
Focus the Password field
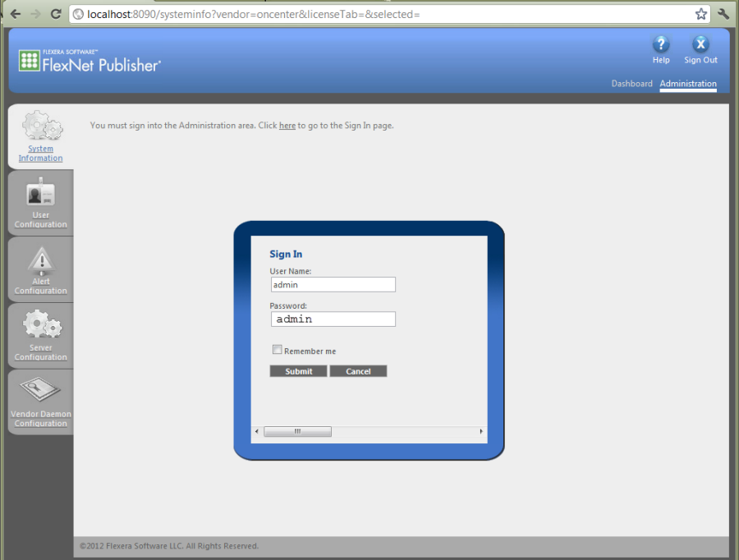[x=333, y=319]
